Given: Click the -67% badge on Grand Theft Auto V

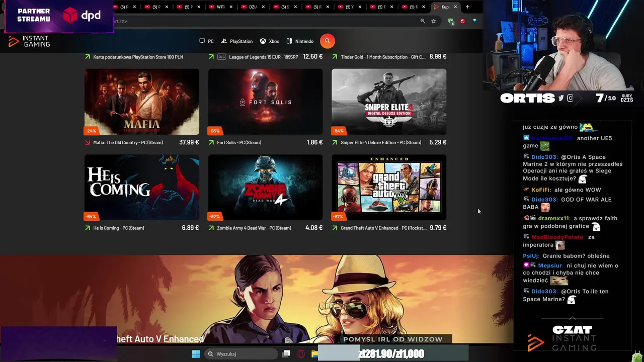Looking at the screenshot, I should coord(338,217).
